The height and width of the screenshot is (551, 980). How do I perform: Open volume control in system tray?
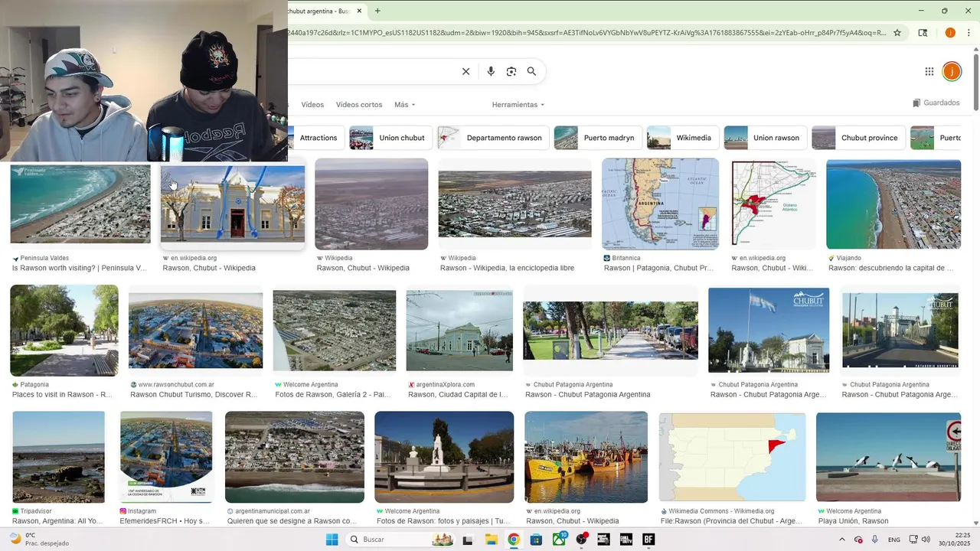pyautogui.click(x=926, y=540)
